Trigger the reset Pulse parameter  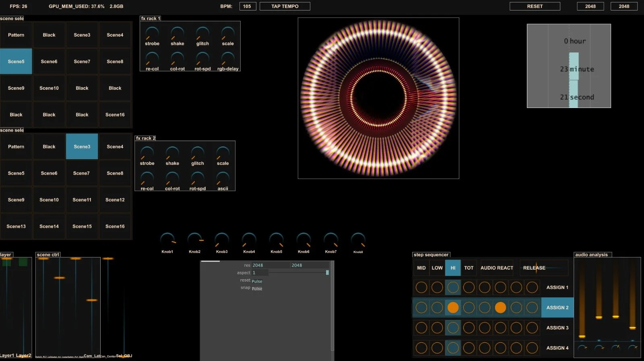coord(257,281)
